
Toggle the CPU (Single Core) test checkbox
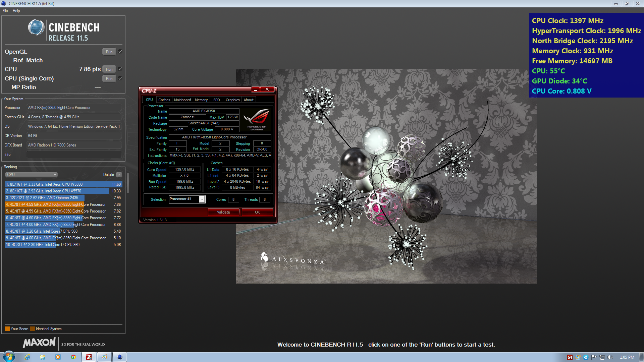(x=120, y=78)
